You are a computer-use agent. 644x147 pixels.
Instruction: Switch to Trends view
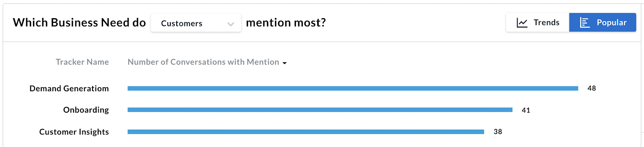(x=538, y=22)
